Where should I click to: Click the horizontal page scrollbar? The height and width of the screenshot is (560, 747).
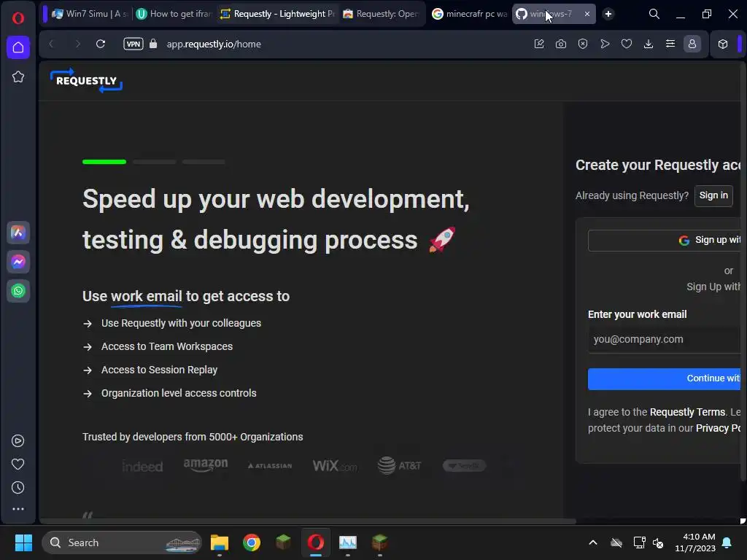[308, 521]
